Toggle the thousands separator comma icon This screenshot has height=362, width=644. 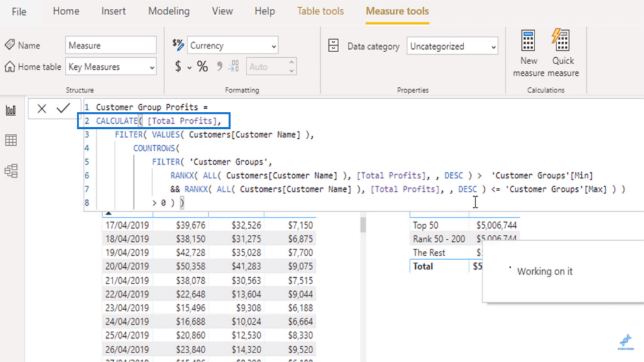(x=219, y=66)
